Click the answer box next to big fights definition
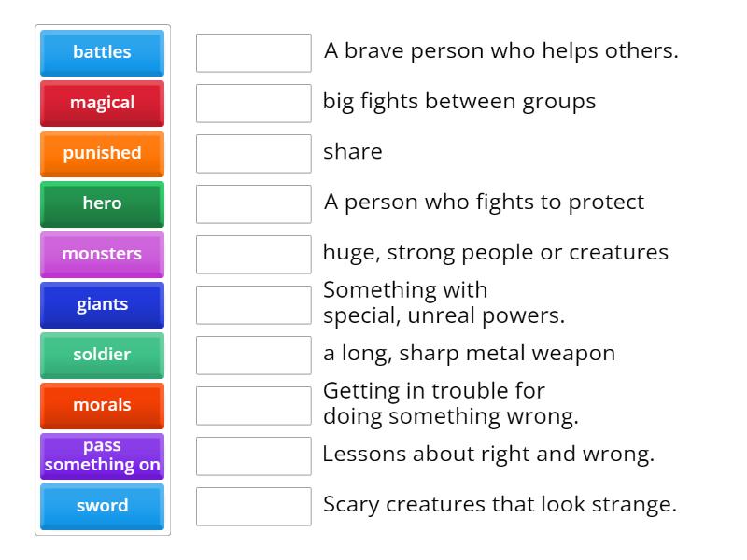Viewport: 747px width, 560px height. [253, 103]
